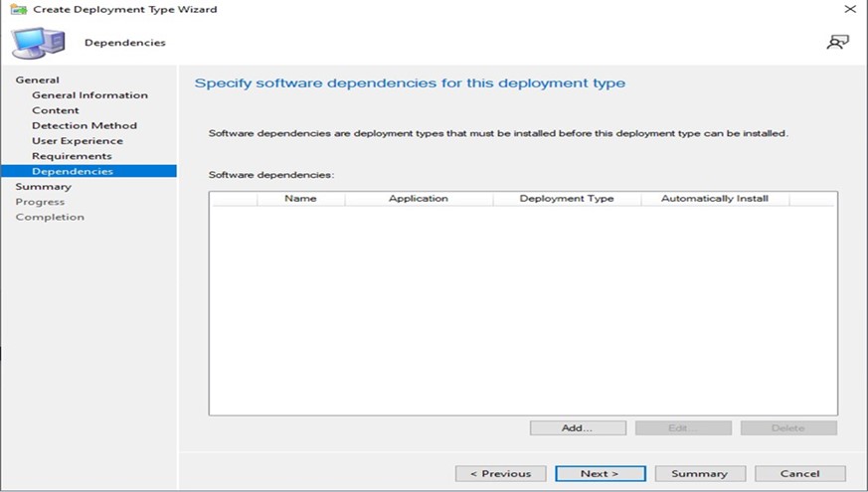Jump to the Requirements step
The image size is (868, 492).
point(72,156)
